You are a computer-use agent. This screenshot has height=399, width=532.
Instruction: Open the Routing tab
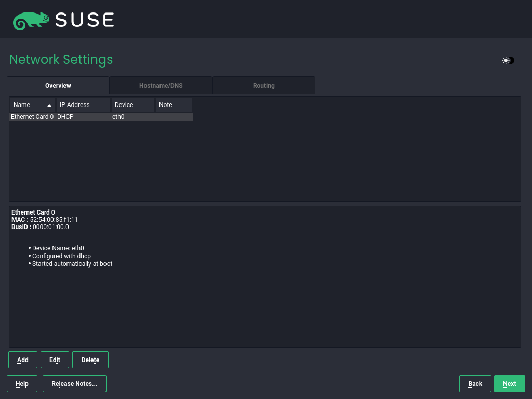[263, 85]
